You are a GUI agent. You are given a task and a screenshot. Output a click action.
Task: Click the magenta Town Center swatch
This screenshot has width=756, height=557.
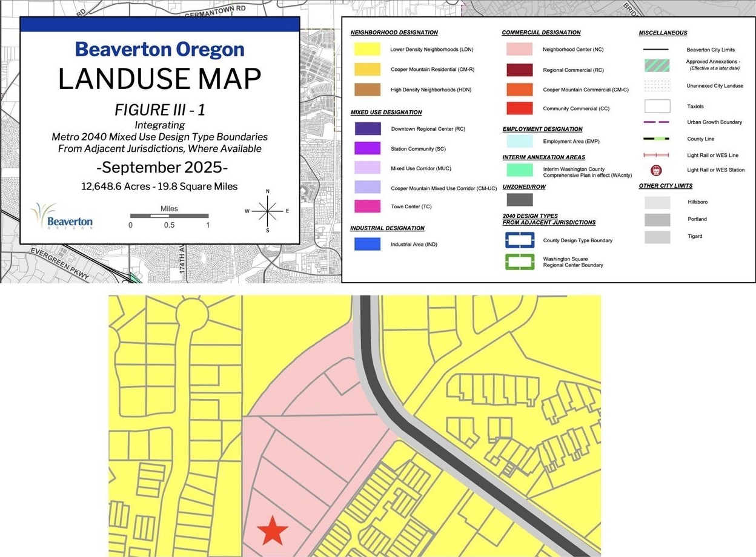(368, 206)
